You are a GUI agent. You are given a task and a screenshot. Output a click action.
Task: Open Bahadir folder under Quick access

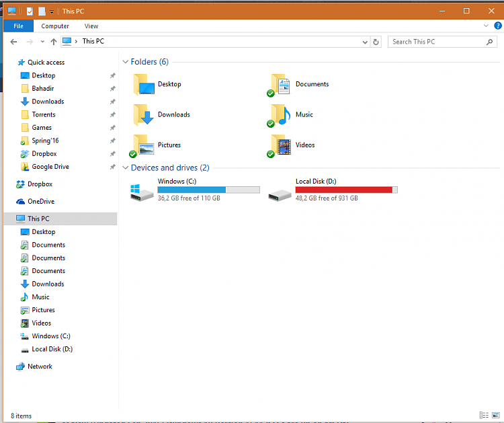point(37,89)
